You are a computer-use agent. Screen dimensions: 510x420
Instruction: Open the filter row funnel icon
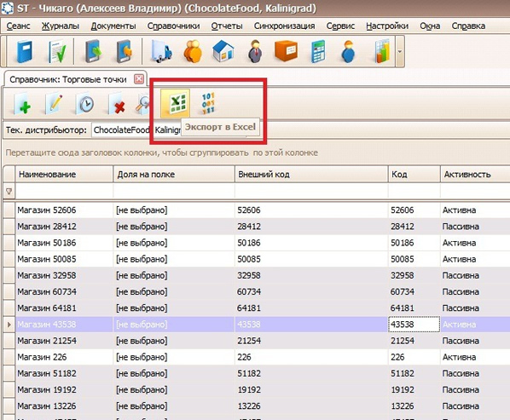pos(9,192)
